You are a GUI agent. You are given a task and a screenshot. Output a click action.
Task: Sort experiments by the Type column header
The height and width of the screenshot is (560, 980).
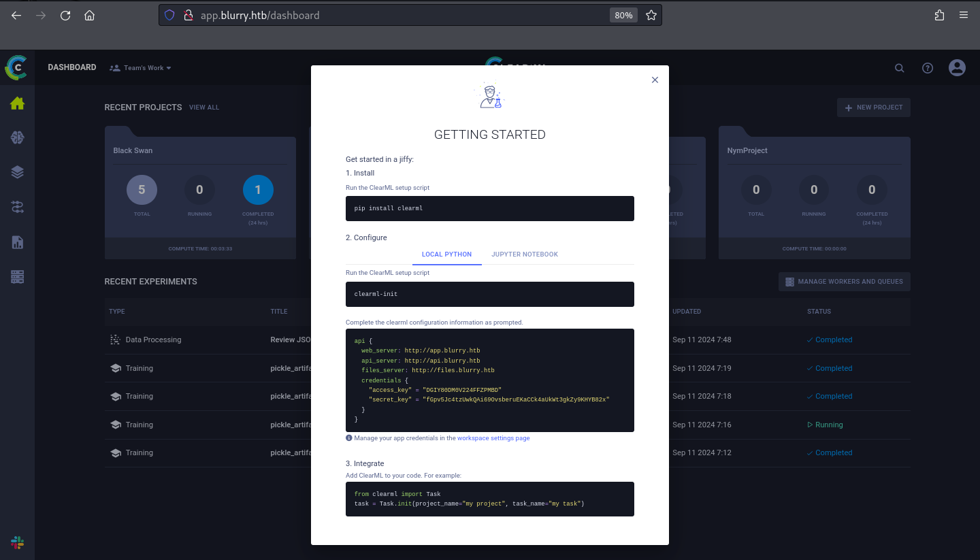click(x=117, y=312)
